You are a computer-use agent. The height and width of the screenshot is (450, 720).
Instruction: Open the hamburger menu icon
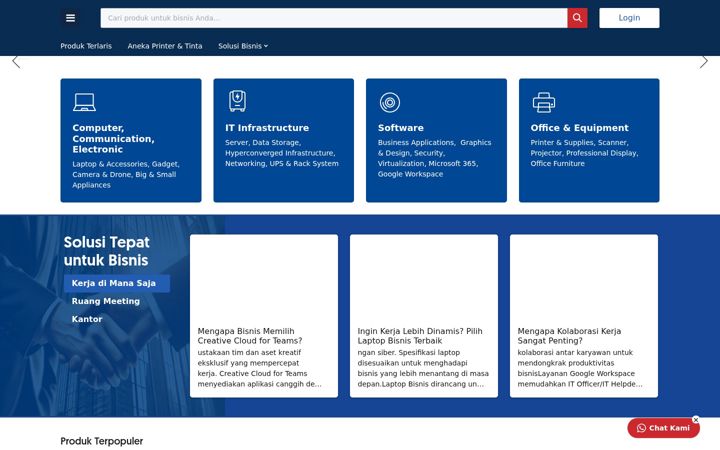click(x=70, y=18)
